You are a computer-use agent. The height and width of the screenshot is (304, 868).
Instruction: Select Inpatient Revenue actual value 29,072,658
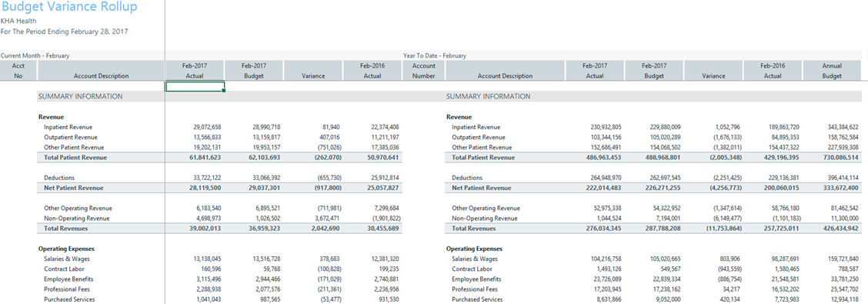click(207, 127)
